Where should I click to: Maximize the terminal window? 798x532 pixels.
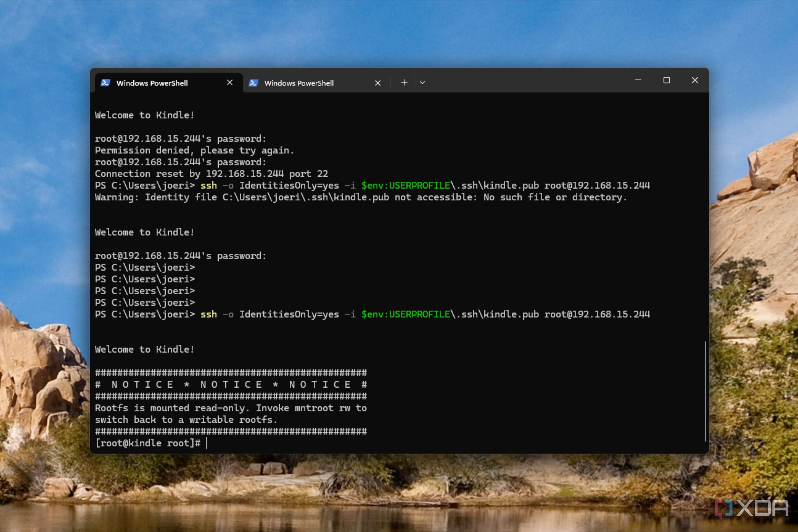point(667,80)
